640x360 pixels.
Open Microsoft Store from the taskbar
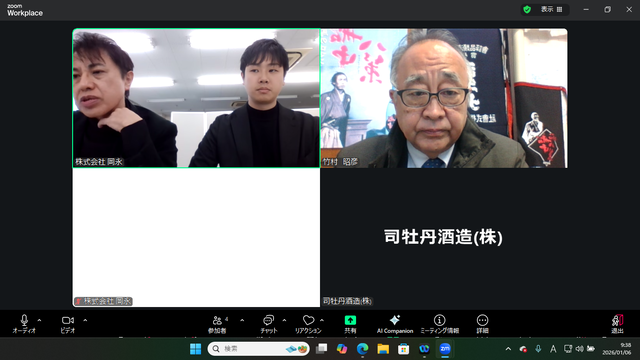point(403,349)
